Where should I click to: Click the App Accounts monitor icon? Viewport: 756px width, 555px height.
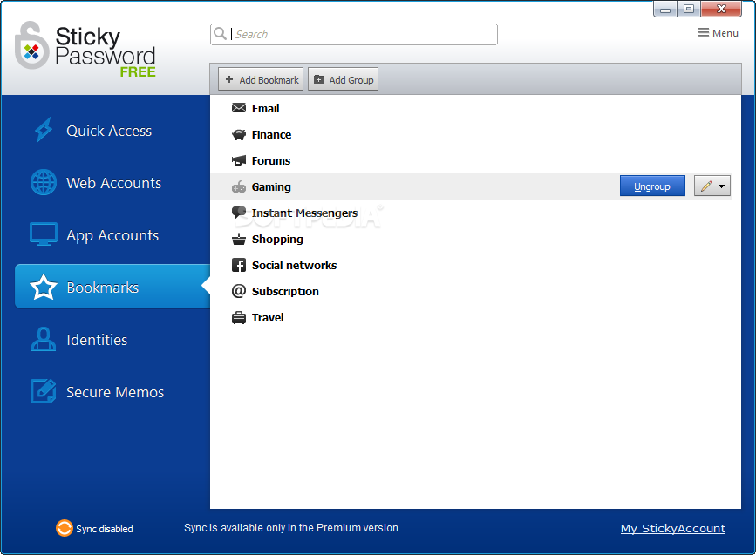pos(44,234)
